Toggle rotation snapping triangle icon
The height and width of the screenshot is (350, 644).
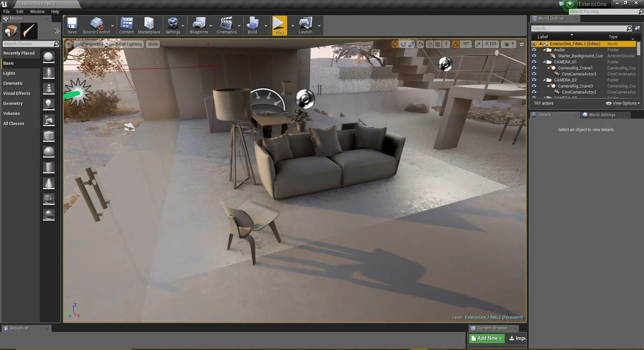[x=456, y=44]
